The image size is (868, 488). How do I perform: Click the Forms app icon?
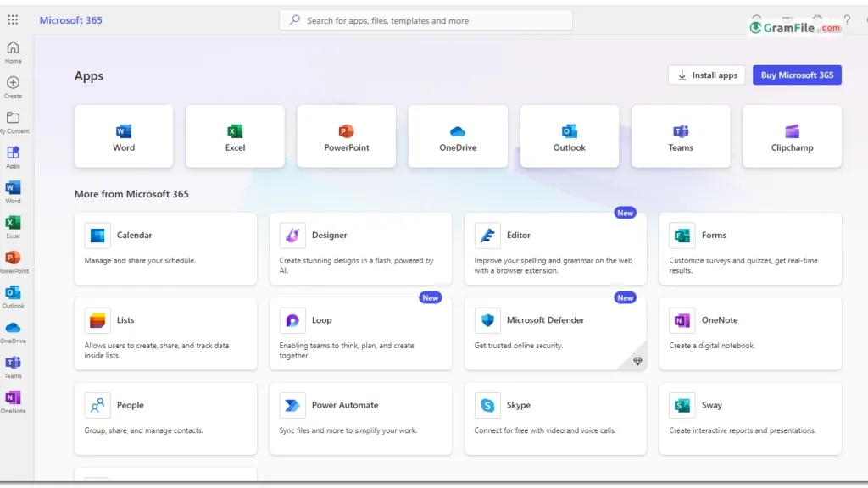(682, 236)
